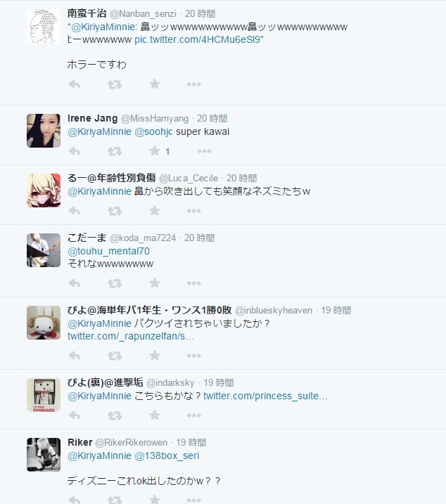This screenshot has height=504, width=446.
Task: Open Riker's display name profile
Action: pyautogui.click(x=79, y=442)
